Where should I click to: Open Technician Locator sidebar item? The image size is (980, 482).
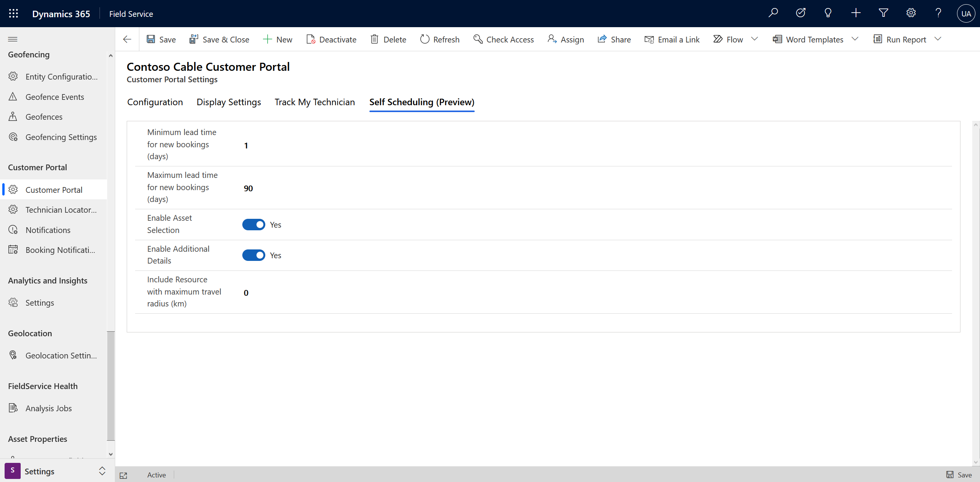point(54,210)
